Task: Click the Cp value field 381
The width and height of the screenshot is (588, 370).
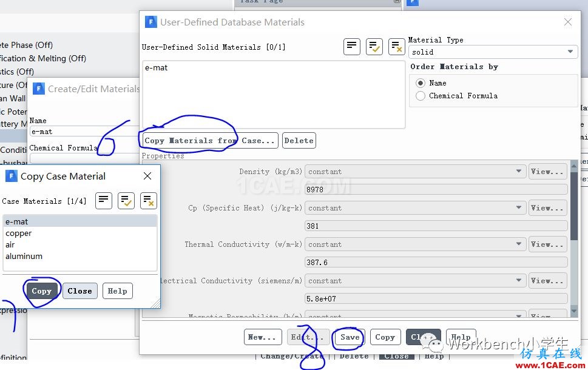Action: (436, 226)
